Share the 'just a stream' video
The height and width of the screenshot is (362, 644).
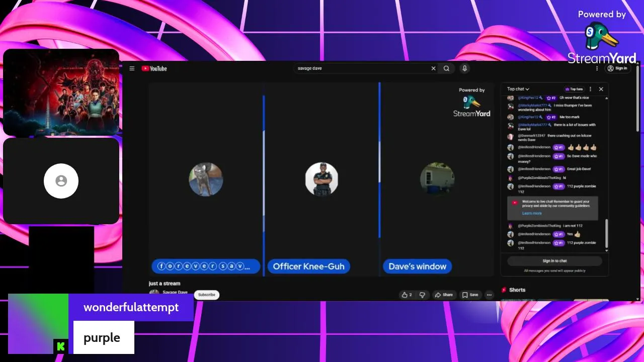pyautogui.click(x=444, y=295)
